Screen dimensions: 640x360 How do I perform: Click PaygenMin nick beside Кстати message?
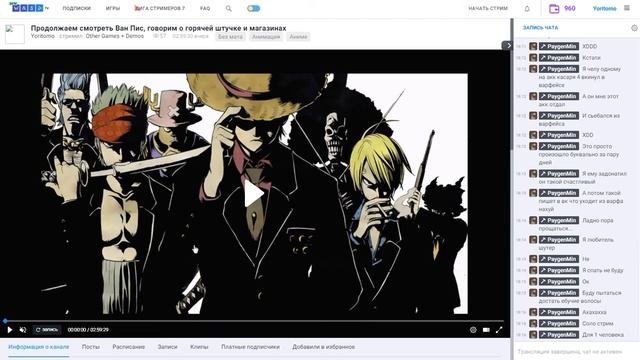coord(559,58)
